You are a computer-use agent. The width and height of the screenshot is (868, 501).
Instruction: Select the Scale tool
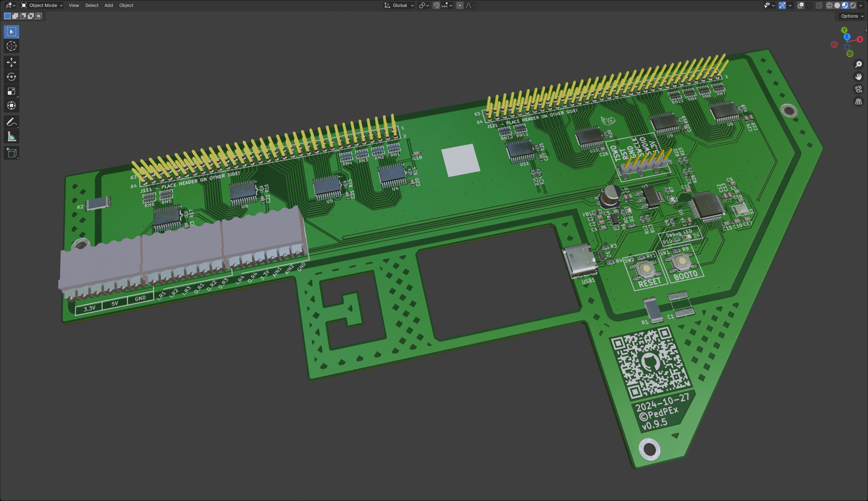point(11,91)
